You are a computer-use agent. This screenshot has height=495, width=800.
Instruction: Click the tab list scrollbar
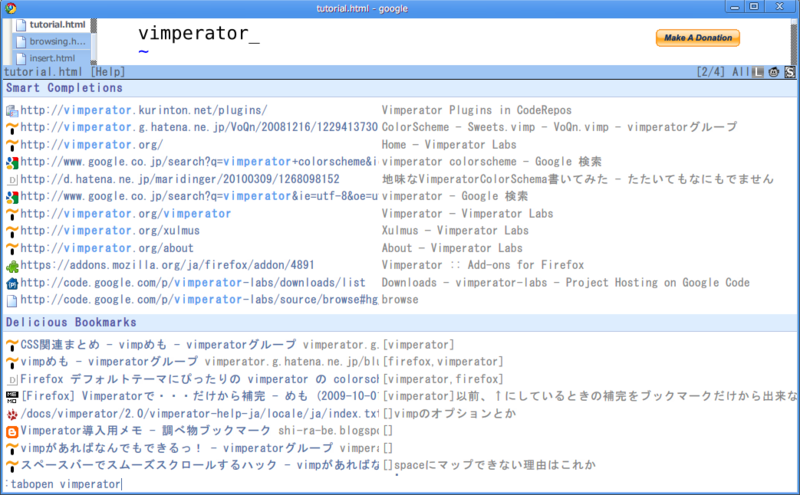[93, 41]
